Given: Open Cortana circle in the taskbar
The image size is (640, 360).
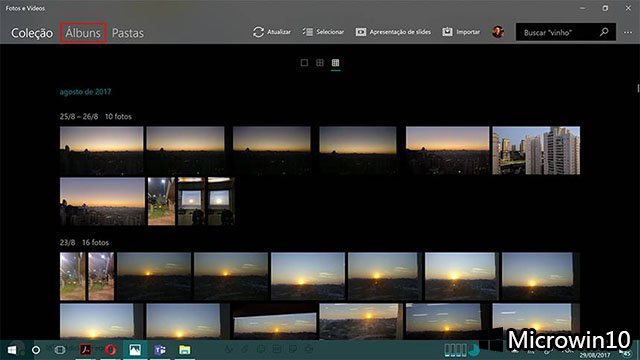Looking at the screenshot, I should pyautogui.click(x=36, y=350).
